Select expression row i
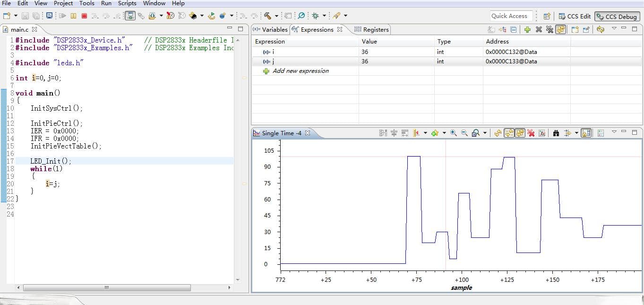The width and height of the screenshot is (644, 305). click(x=447, y=52)
